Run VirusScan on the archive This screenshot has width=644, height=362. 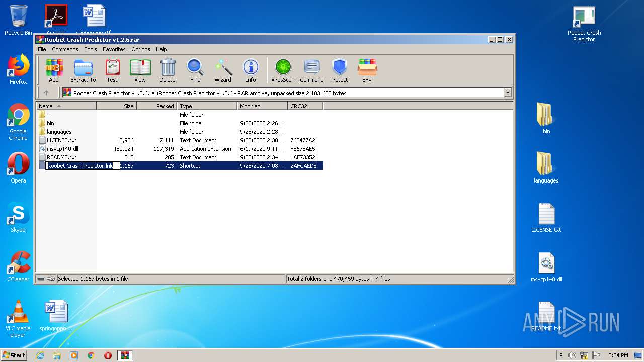(x=283, y=71)
